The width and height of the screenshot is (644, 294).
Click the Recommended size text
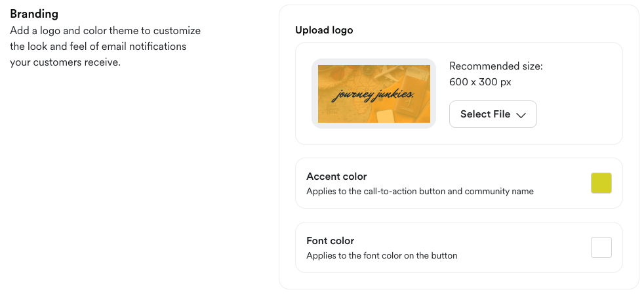click(x=496, y=66)
